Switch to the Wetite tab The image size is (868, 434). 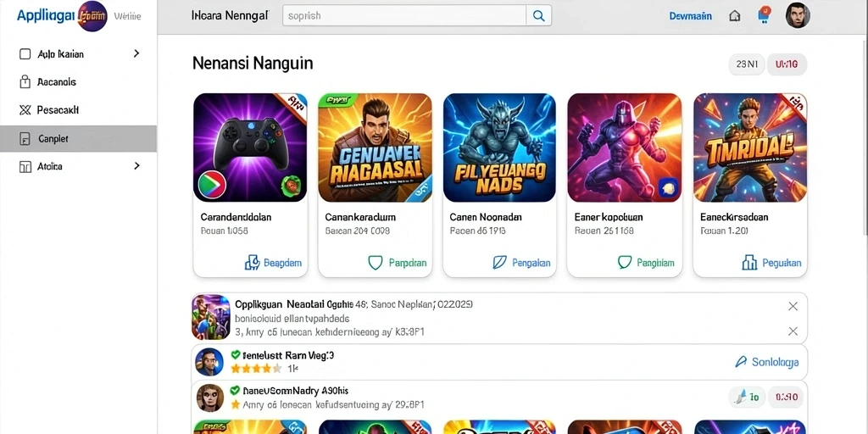(127, 16)
